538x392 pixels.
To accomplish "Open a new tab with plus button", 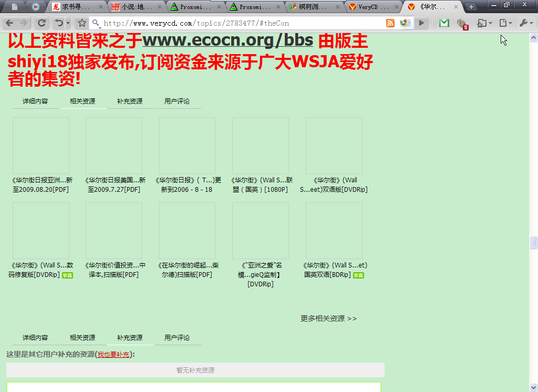I will 471,7.
